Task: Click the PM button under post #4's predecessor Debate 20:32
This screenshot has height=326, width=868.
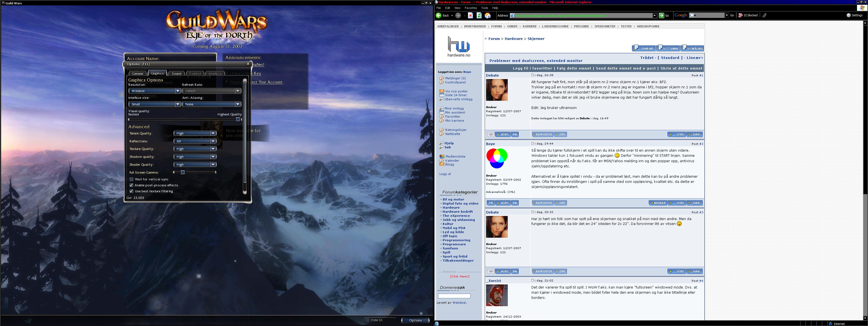Action: (x=515, y=272)
